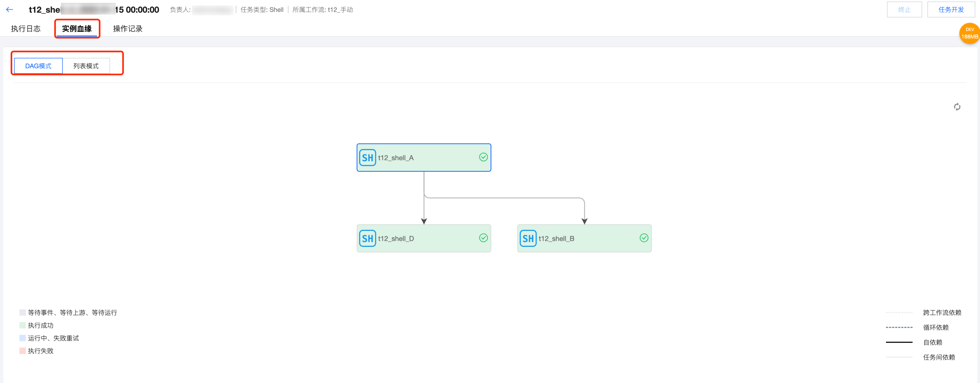
Task: Click the back arrow icon
Action: pos(9,9)
